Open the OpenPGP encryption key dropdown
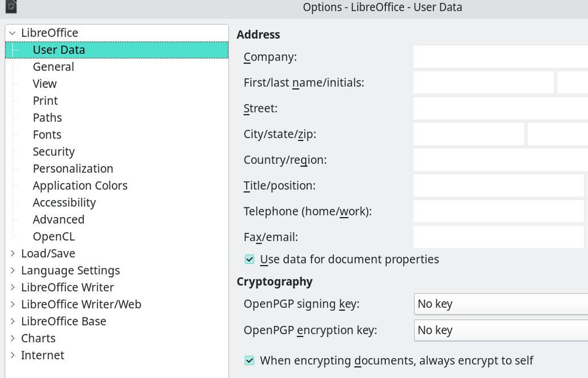 pos(501,330)
